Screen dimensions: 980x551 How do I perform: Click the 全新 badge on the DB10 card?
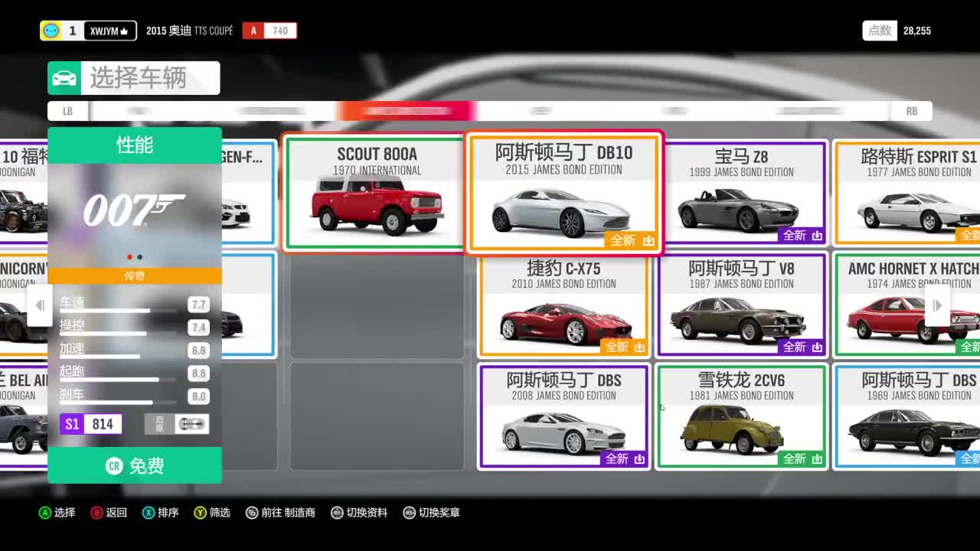[632, 240]
